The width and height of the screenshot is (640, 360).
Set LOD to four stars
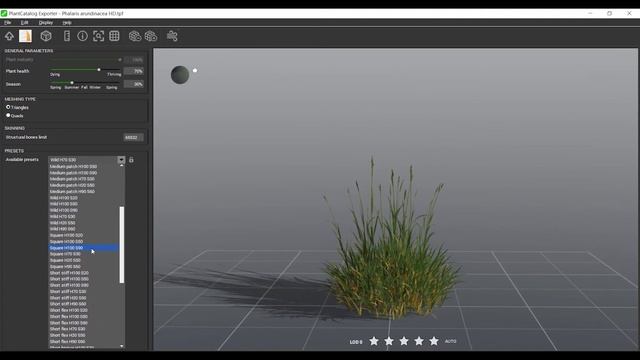coord(419,341)
